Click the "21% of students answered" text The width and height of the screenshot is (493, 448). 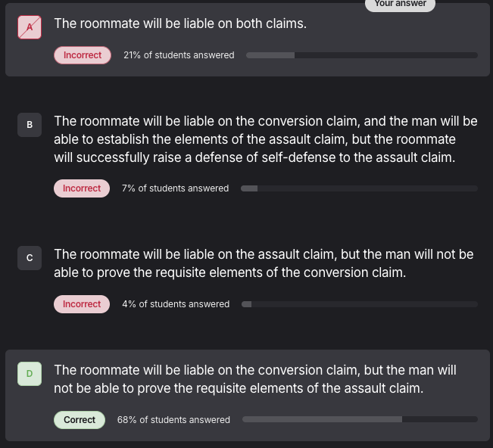point(179,55)
